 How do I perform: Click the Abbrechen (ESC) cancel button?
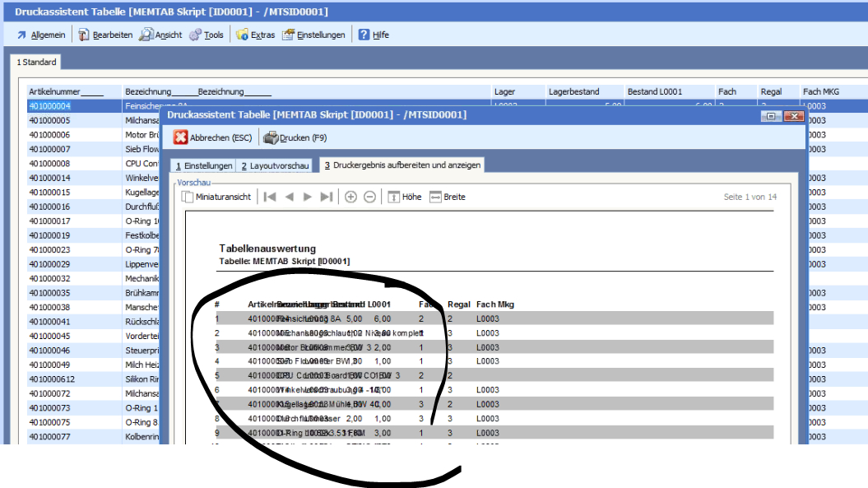tap(212, 137)
